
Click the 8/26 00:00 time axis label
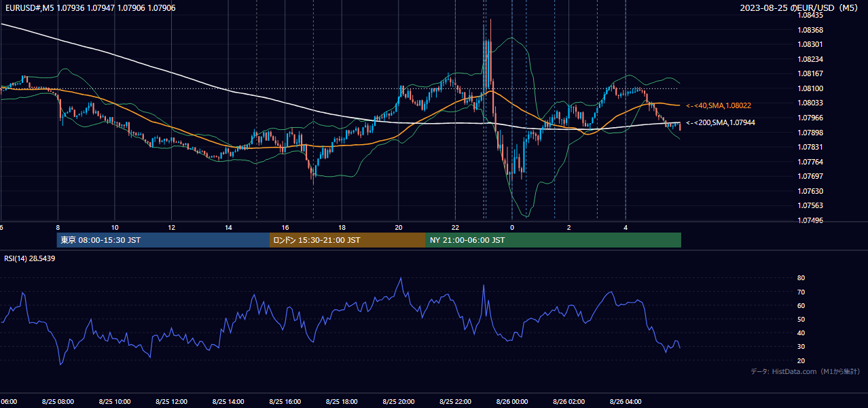click(512, 401)
